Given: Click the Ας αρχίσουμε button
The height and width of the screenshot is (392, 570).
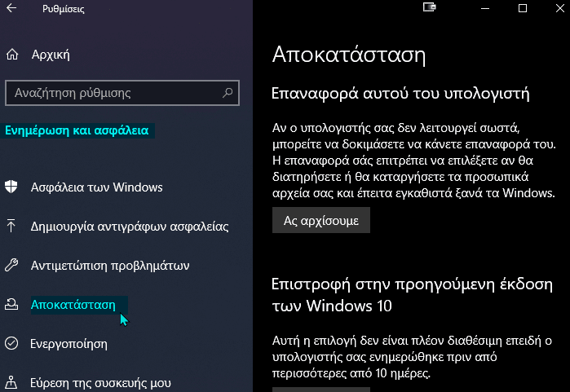Looking at the screenshot, I should [x=321, y=220].
